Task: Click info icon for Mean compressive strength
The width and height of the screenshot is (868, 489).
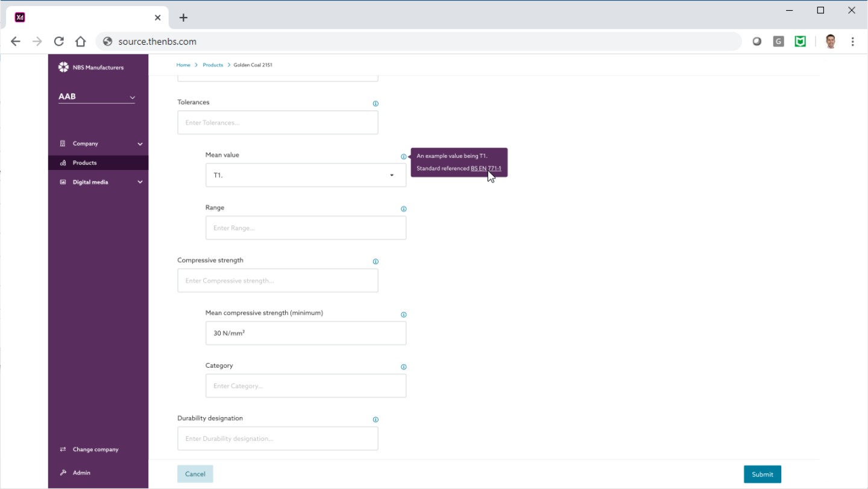Action: click(x=403, y=315)
